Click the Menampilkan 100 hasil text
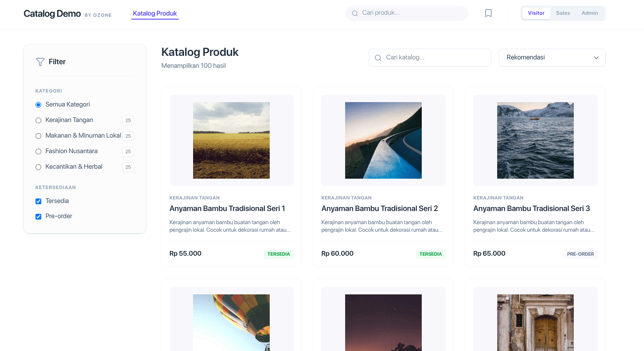The width and height of the screenshot is (644, 351). (194, 66)
